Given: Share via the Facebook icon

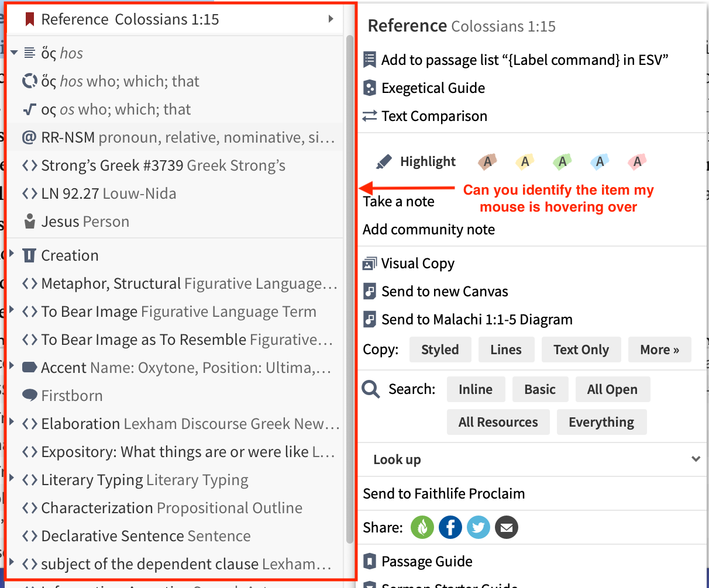Looking at the screenshot, I should pyautogui.click(x=450, y=527).
